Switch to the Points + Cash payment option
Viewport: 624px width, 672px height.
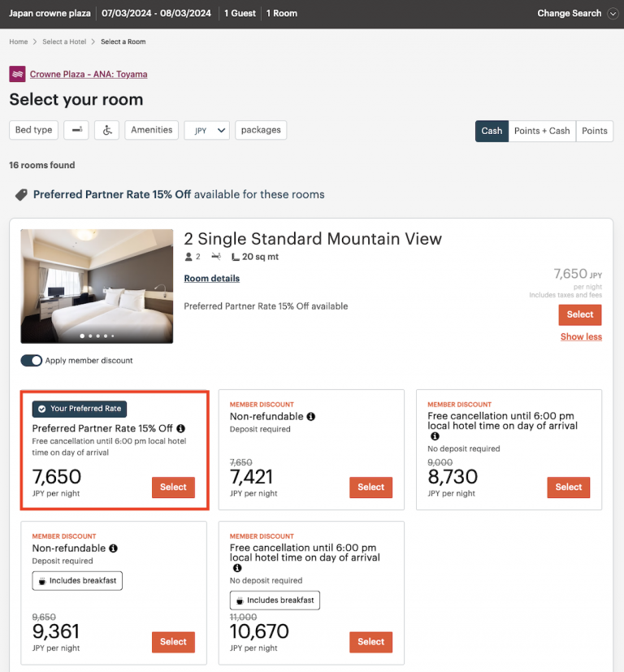[x=542, y=131]
